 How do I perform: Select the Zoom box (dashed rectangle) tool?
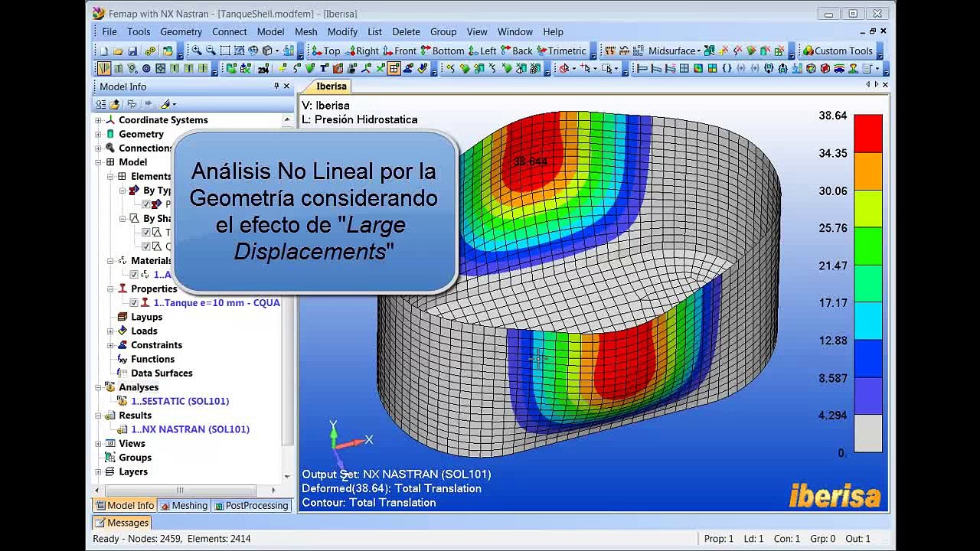[225, 51]
